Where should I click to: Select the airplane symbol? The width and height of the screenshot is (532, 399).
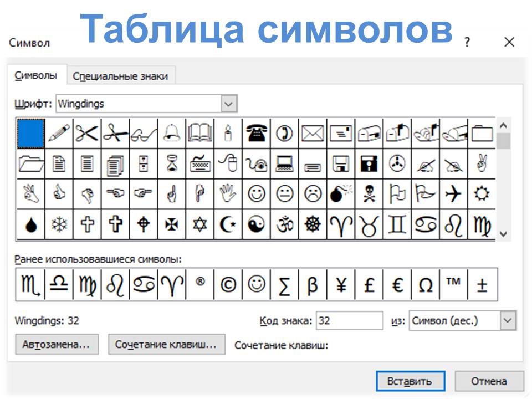pos(453,194)
